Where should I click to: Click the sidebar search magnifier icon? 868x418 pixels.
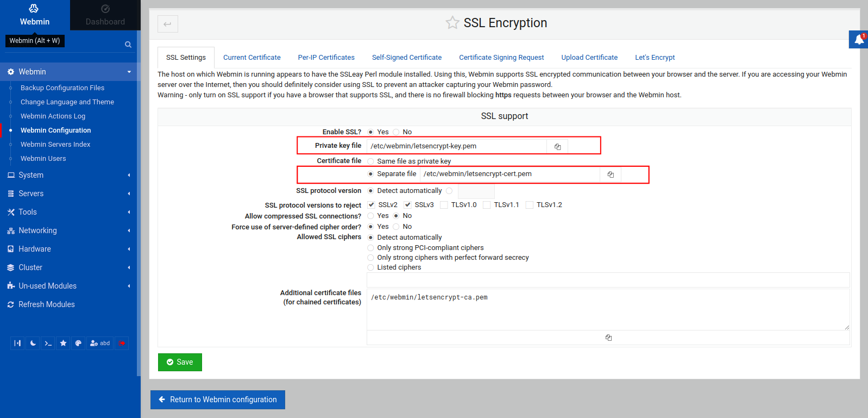(128, 45)
